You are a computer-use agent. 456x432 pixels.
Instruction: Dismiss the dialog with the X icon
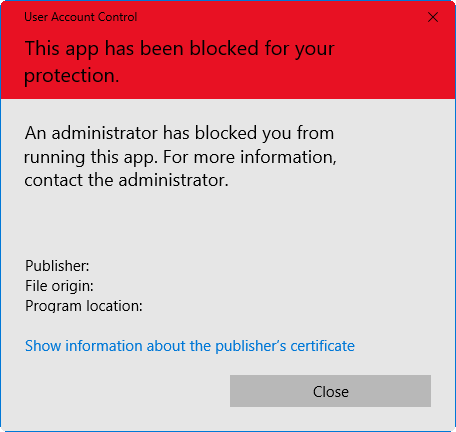click(433, 17)
